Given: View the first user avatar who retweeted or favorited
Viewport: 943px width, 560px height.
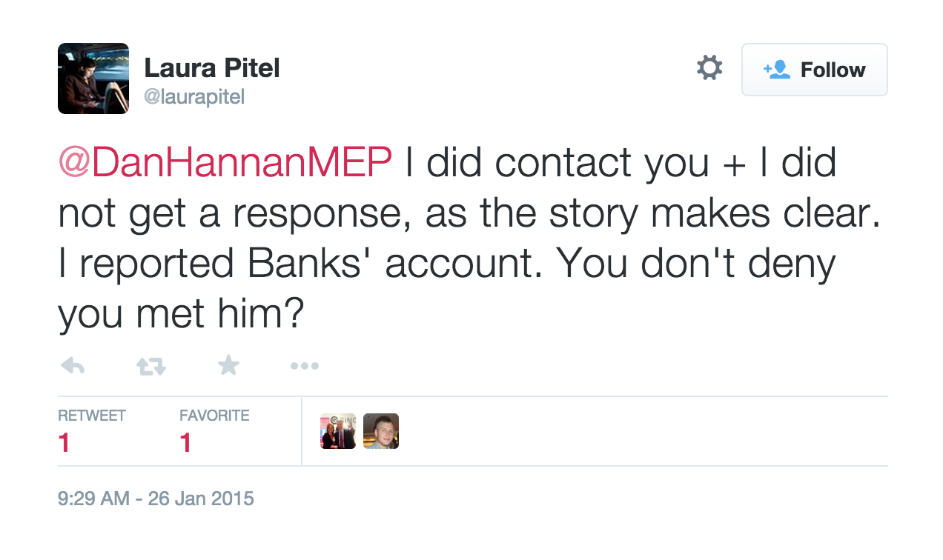Looking at the screenshot, I should tap(338, 431).
